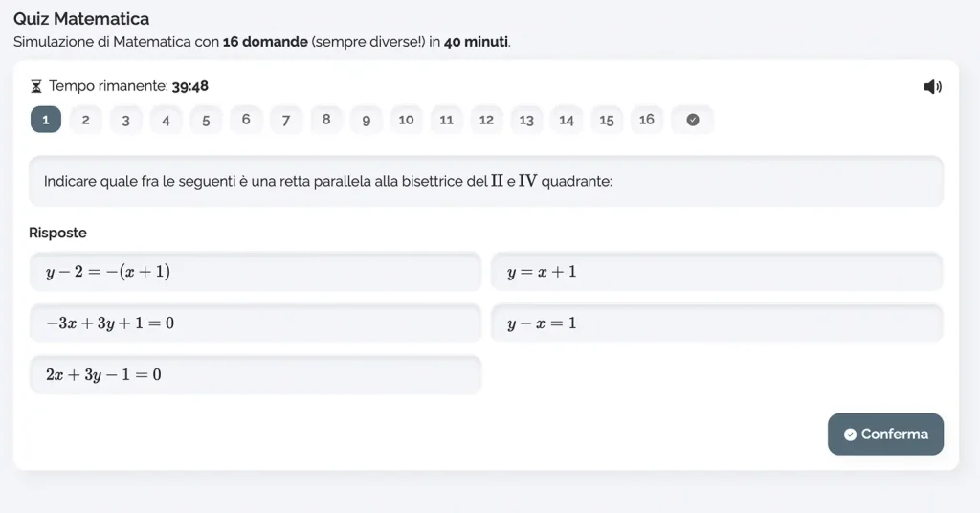Click the question text box
980x513 pixels.
coord(486,181)
